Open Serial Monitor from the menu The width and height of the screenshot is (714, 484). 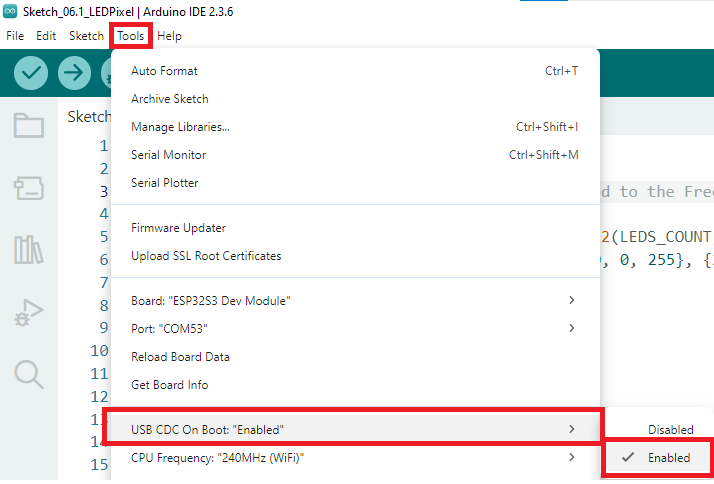click(x=169, y=155)
